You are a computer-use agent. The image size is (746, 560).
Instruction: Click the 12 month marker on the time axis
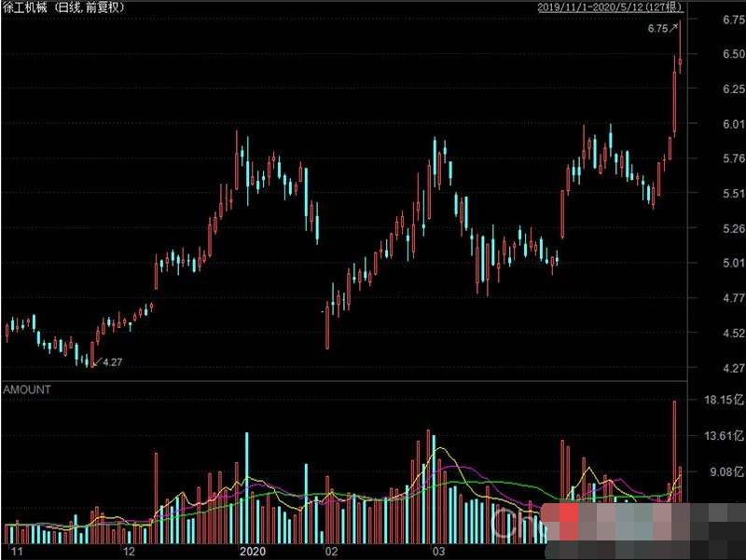(x=129, y=552)
